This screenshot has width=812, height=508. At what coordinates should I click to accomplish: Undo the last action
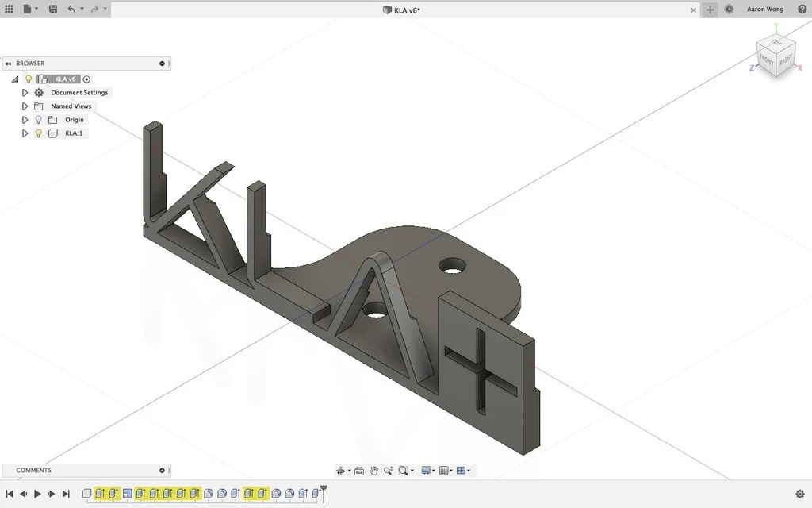click(71, 9)
